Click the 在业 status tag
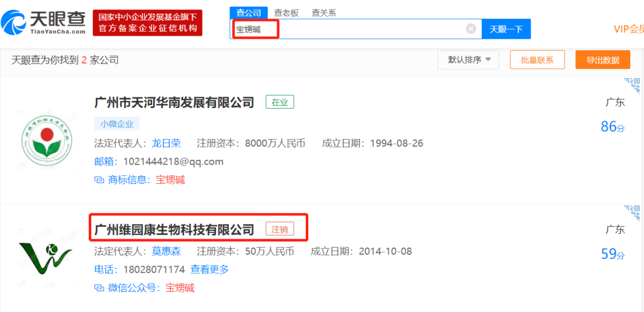 280,103
